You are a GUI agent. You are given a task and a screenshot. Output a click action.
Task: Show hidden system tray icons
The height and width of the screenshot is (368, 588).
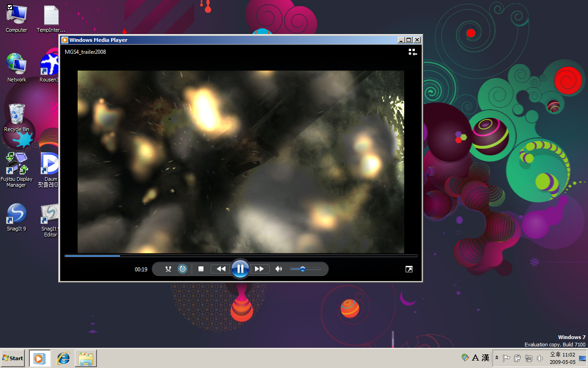coord(497,358)
